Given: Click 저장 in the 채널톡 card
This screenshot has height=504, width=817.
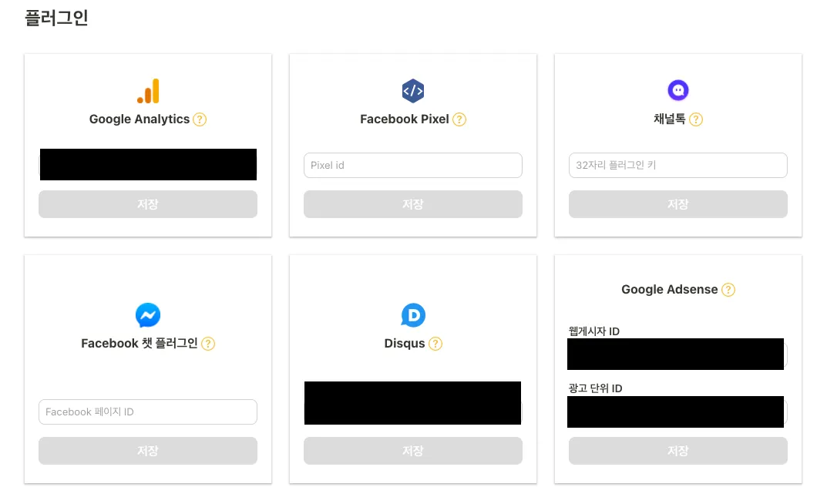Looking at the screenshot, I should tap(678, 204).
